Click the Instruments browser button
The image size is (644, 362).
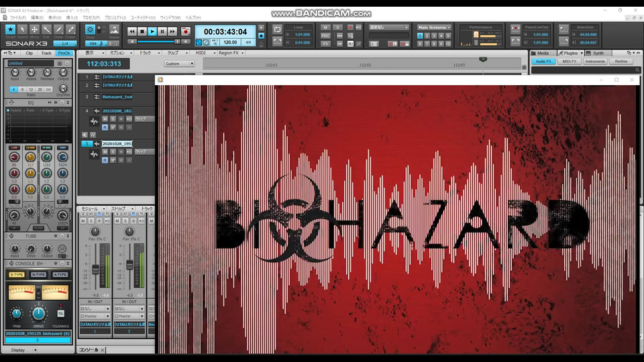(x=595, y=61)
